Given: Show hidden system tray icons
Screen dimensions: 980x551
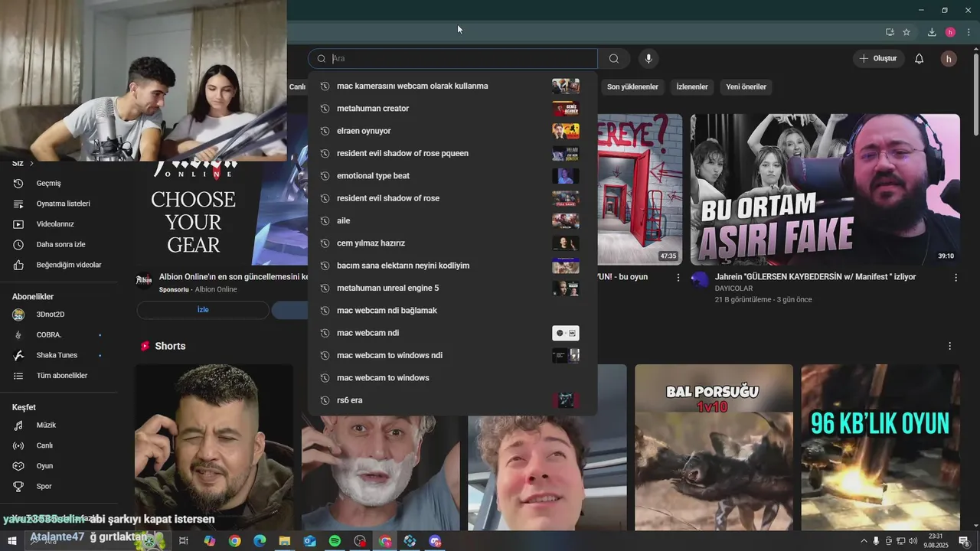Looking at the screenshot, I should coord(864,541).
